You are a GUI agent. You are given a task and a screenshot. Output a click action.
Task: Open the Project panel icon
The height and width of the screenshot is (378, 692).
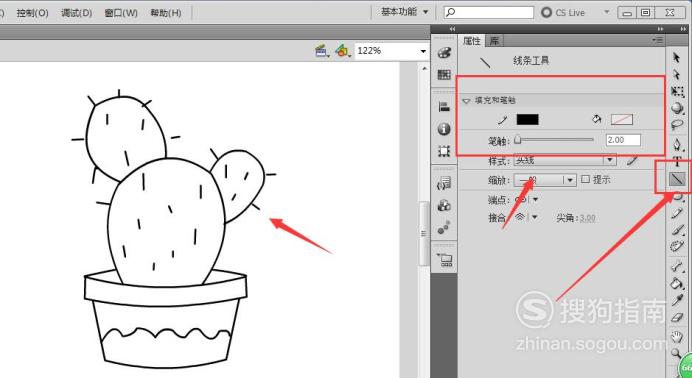point(445,260)
